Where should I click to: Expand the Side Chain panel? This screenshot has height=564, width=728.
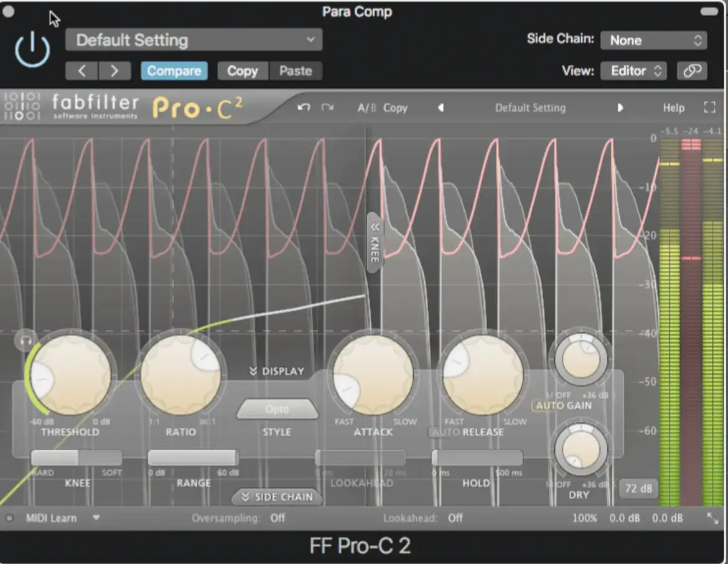tap(277, 497)
